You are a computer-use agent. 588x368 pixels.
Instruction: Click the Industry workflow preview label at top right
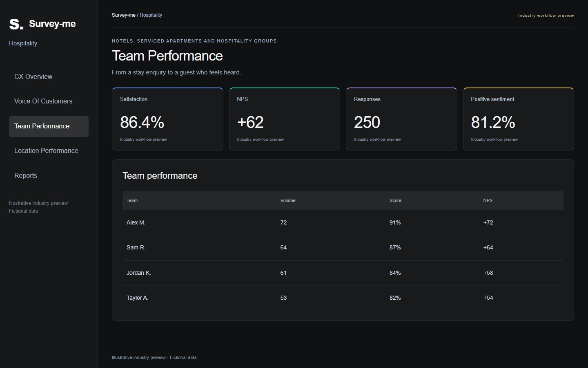pyautogui.click(x=546, y=16)
